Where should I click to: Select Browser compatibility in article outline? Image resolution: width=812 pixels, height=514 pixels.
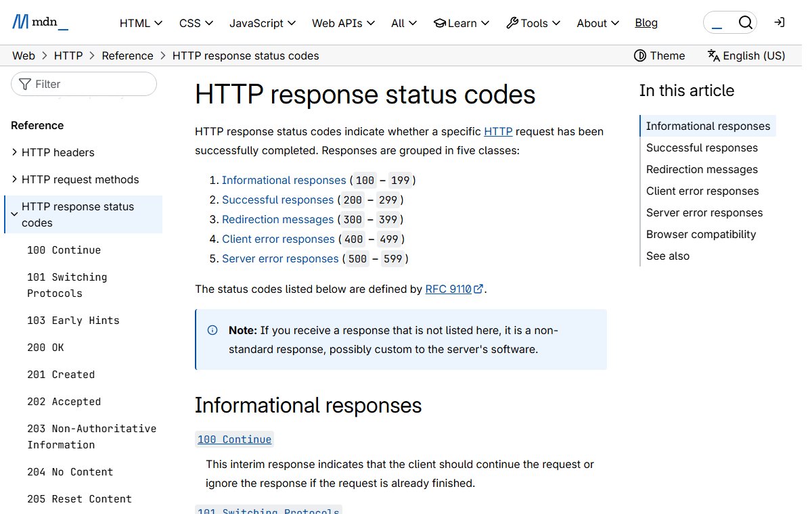[x=701, y=234]
